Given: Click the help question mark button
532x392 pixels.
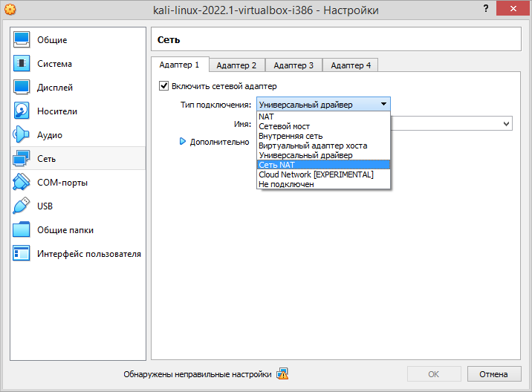Looking at the screenshot, I should [x=486, y=9].
